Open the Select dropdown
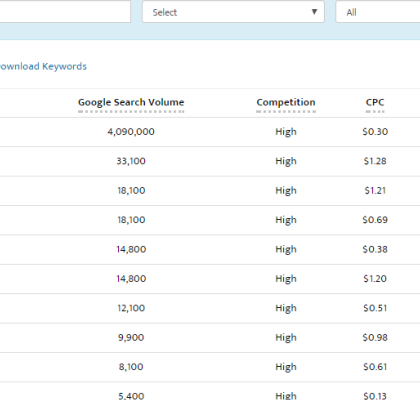 coord(233,12)
